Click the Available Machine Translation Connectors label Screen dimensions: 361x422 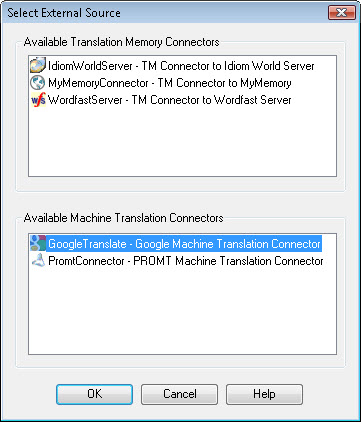(x=124, y=218)
